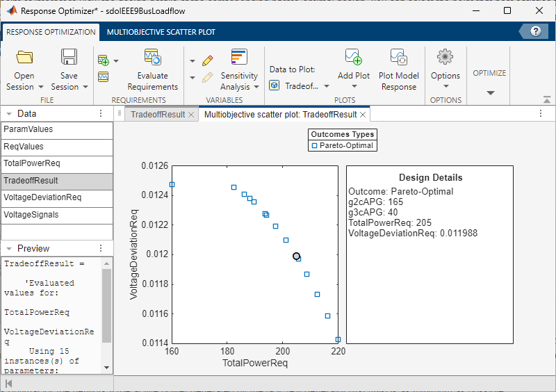Click the Open Session folder icon

(24, 58)
